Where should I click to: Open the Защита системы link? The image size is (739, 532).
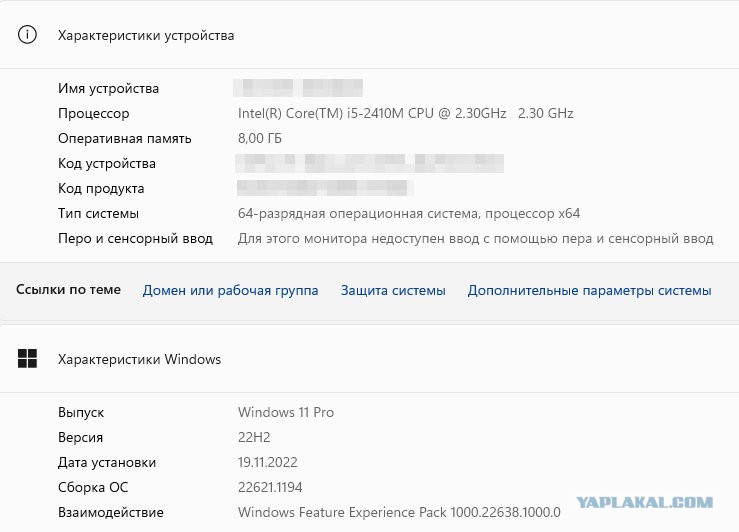tap(393, 290)
